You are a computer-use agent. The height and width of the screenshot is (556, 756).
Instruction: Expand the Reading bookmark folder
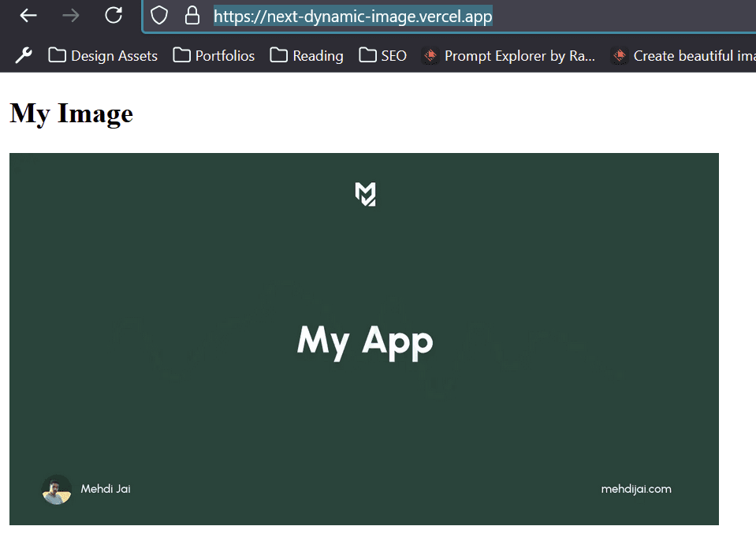tap(307, 55)
